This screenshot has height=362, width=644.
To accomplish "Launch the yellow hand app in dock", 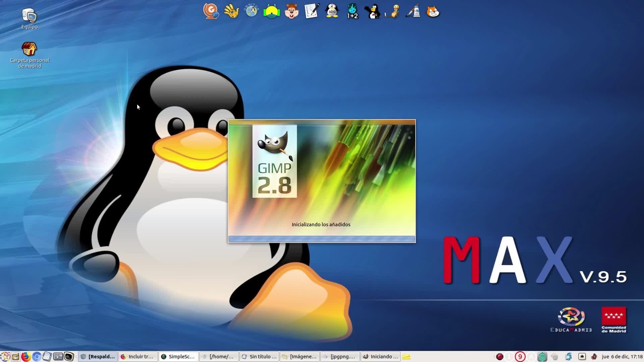I will [x=231, y=11].
